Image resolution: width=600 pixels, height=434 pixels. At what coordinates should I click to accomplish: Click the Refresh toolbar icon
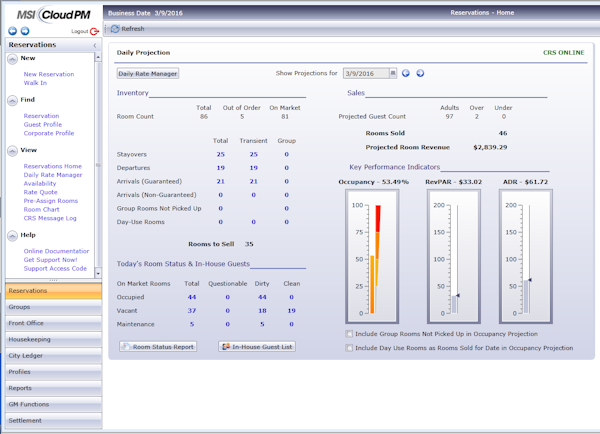tap(114, 29)
